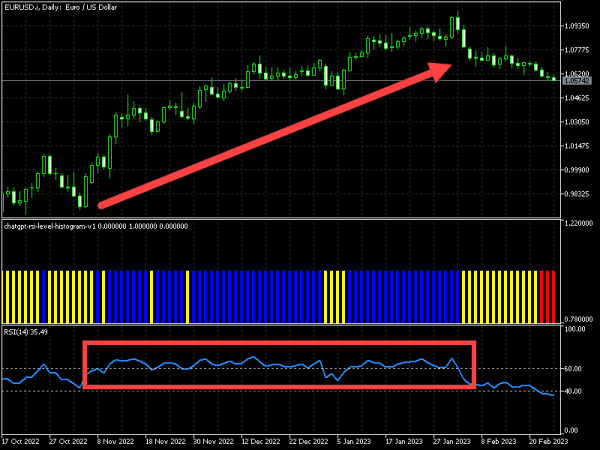Click price scale value 0.99900
The image size is (600, 450).
click(577, 170)
